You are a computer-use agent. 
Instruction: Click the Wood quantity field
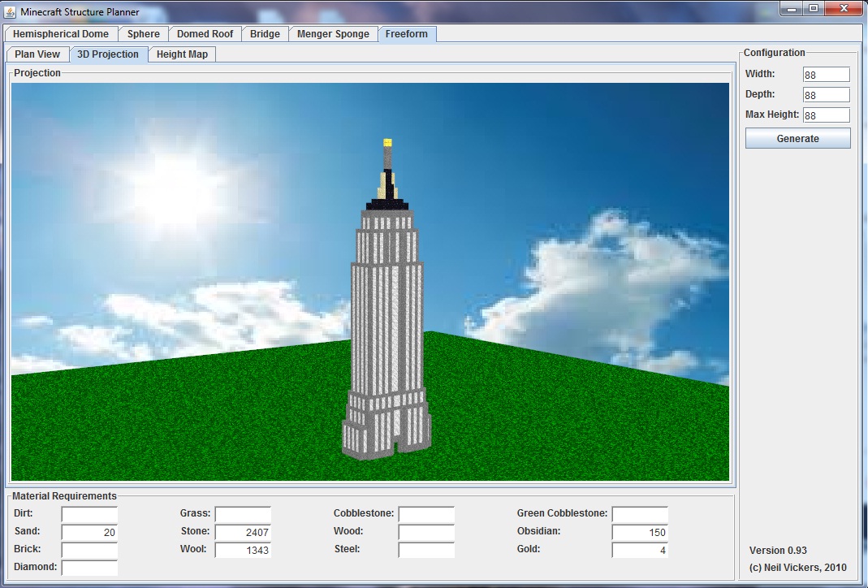426,532
